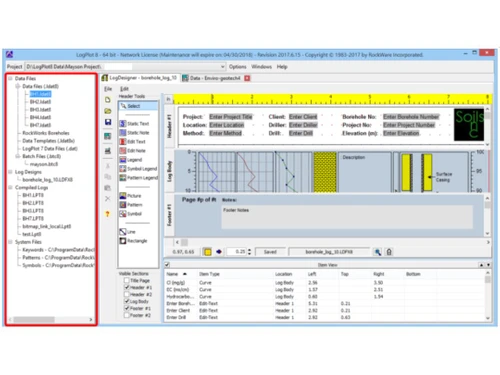Open the Help menu
The height and width of the screenshot is (375, 500).
(x=282, y=67)
